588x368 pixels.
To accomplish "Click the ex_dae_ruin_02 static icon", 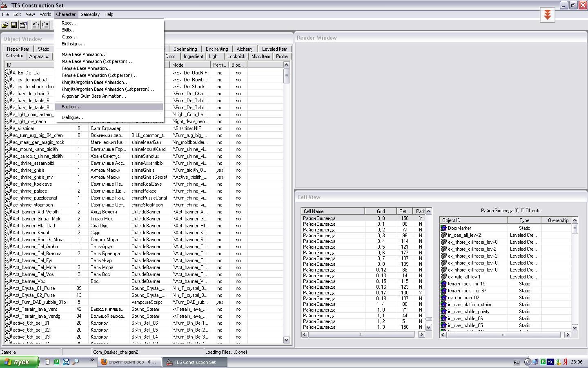I will [x=443, y=297].
